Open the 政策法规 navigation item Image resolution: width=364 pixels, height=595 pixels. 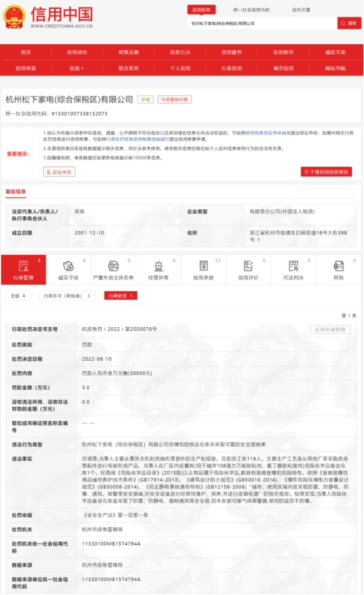click(x=129, y=53)
